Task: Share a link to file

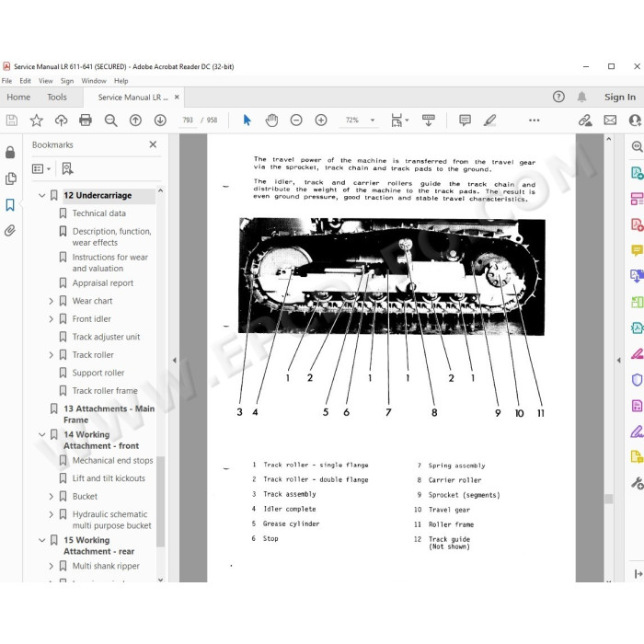Action: 585,120
